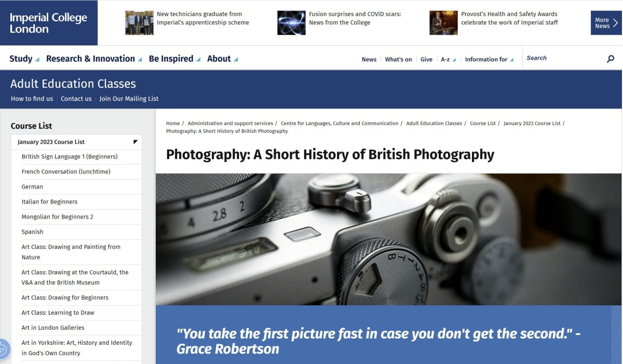The image size is (623, 364).
Task: Click the search magnifying glass icon
Action: pyautogui.click(x=610, y=59)
